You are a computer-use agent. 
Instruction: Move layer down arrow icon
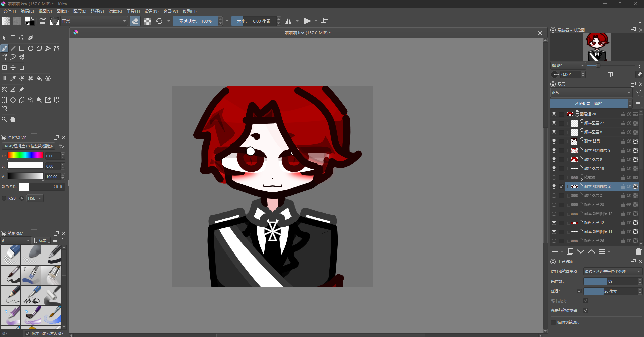click(x=581, y=251)
